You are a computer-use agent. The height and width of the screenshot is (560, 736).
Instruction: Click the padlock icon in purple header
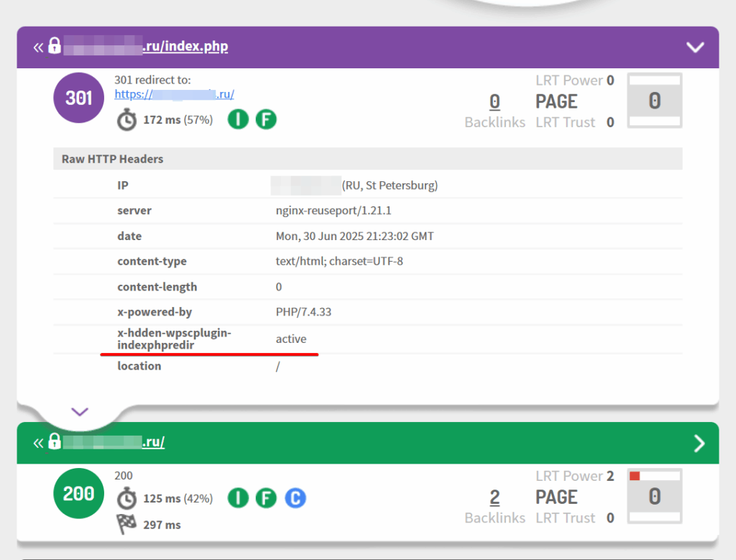[55, 45]
